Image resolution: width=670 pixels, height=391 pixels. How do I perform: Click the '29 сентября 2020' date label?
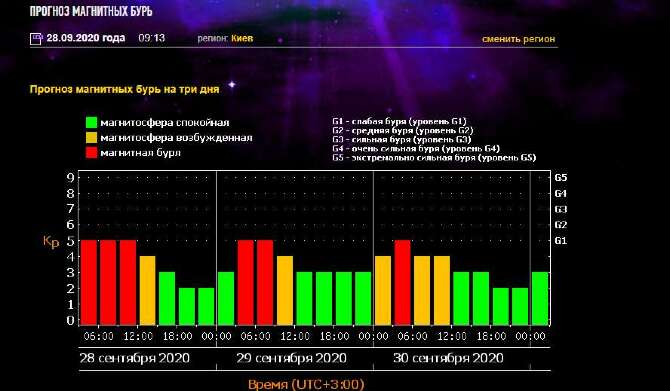291,358
